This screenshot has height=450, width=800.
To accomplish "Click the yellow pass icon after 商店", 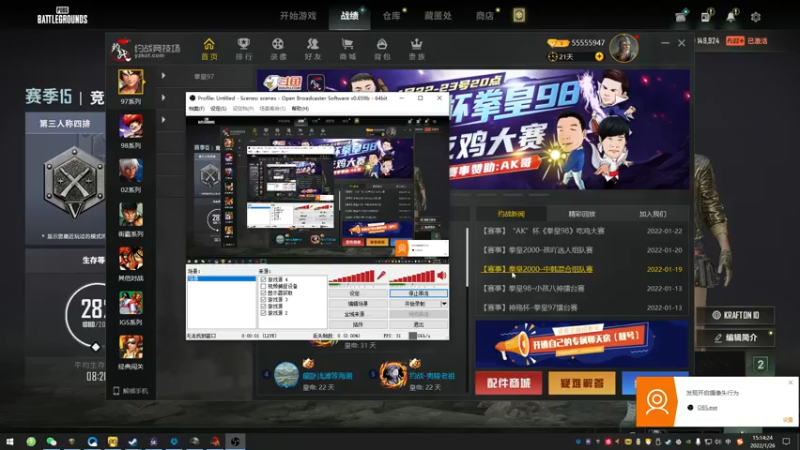I will 519,15.
